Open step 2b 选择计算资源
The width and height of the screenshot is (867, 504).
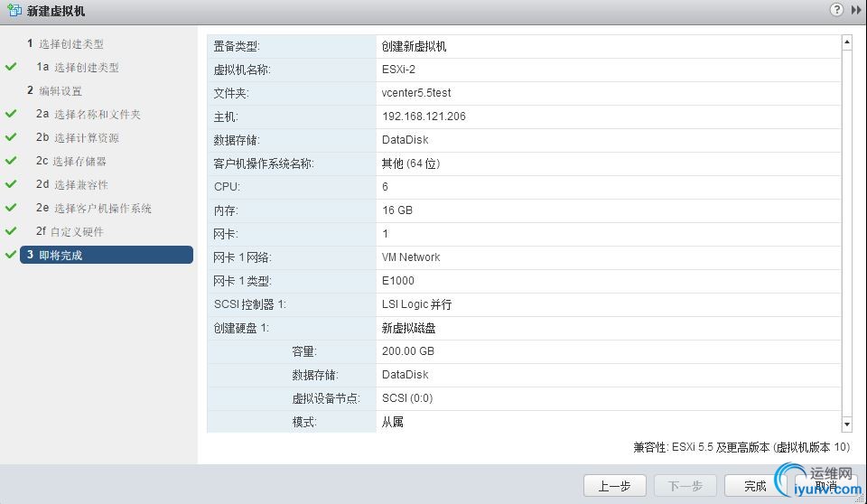[x=78, y=138]
